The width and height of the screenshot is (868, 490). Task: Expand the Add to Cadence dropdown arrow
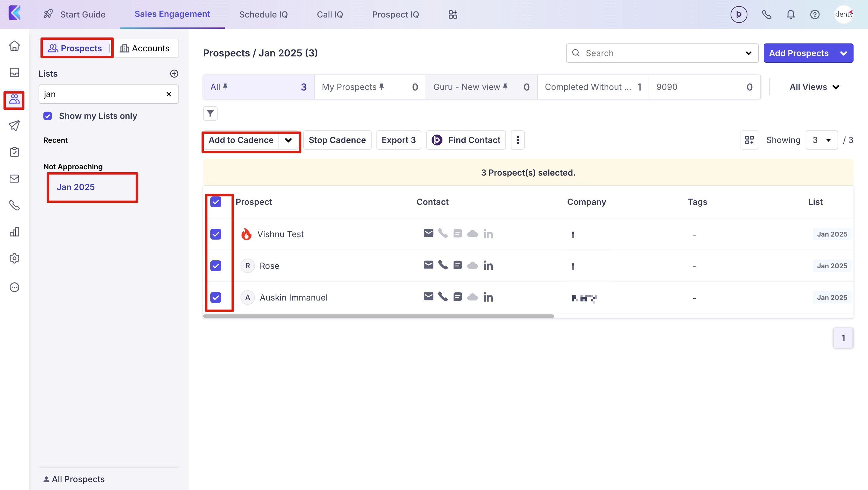[288, 140]
